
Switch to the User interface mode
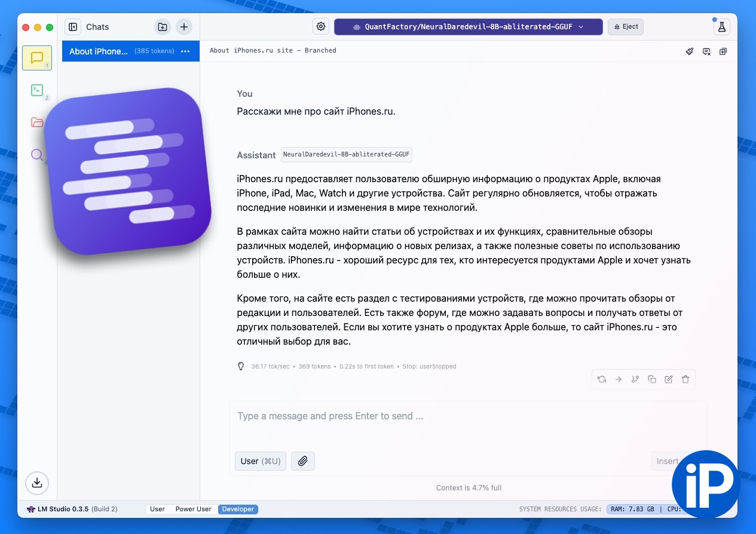157,509
